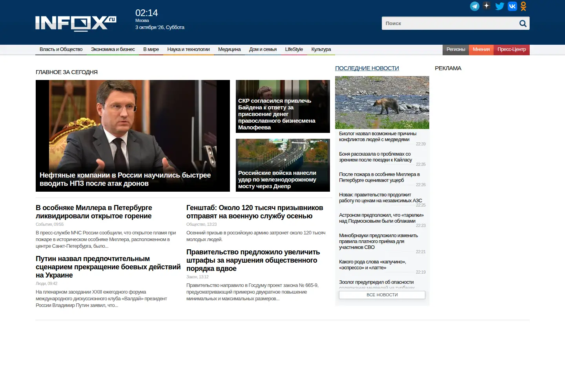Open the Dzen star icon
The height and width of the screenshot is (392, 565).
(487, 6)
